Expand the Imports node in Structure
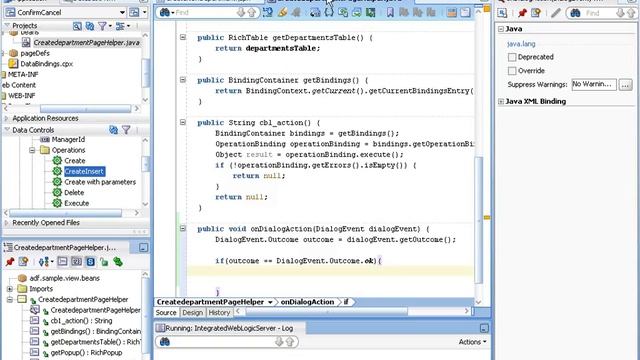640x360 pixels. 10,289
